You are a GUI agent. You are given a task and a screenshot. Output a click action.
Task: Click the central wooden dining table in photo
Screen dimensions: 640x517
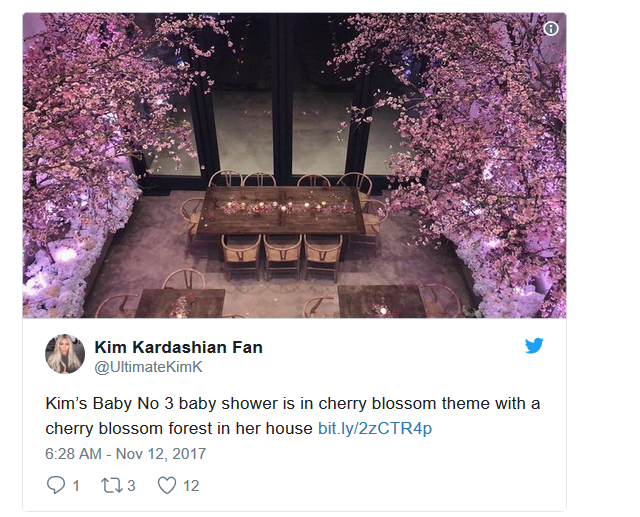pos(282,211)
